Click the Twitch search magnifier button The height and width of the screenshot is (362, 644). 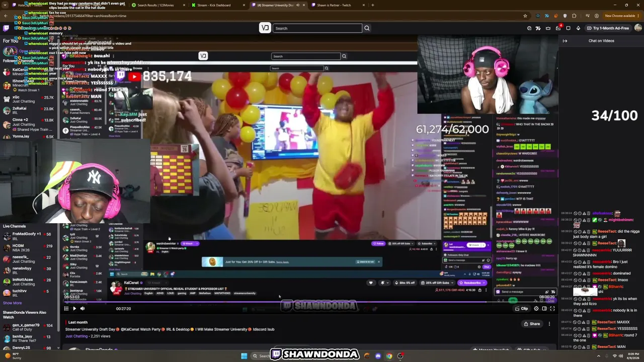pos(367,28)
